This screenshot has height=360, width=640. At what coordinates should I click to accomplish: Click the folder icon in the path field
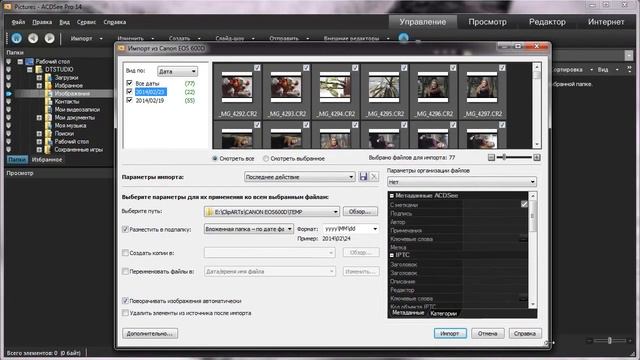209,211
